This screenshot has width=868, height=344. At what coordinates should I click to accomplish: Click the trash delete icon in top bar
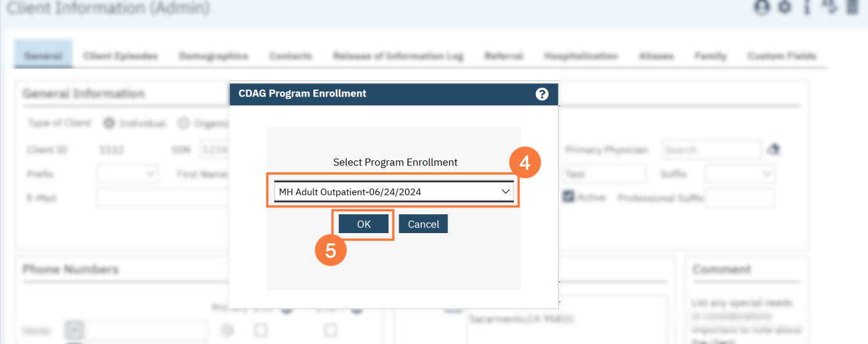click(852, 8)
